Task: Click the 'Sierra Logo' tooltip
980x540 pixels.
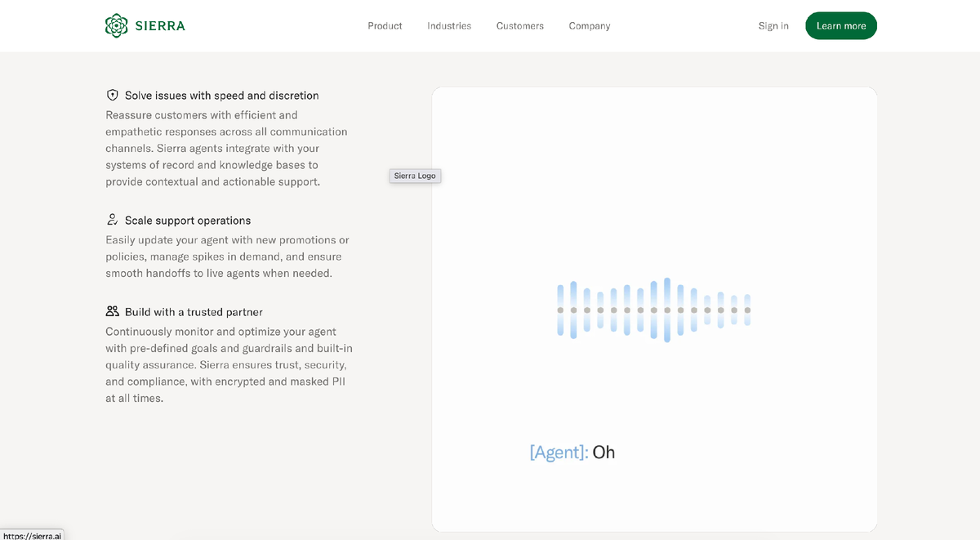Action: [x=415, y=176]
